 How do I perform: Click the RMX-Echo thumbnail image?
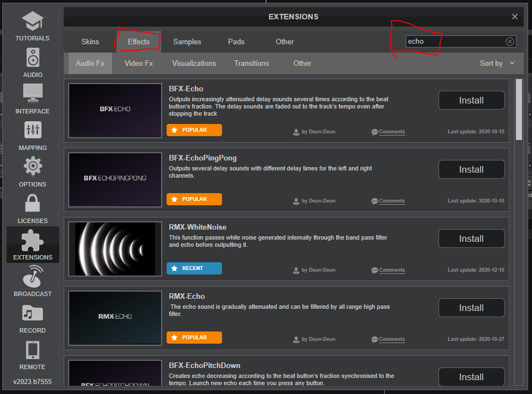click(x=115, y=318)
